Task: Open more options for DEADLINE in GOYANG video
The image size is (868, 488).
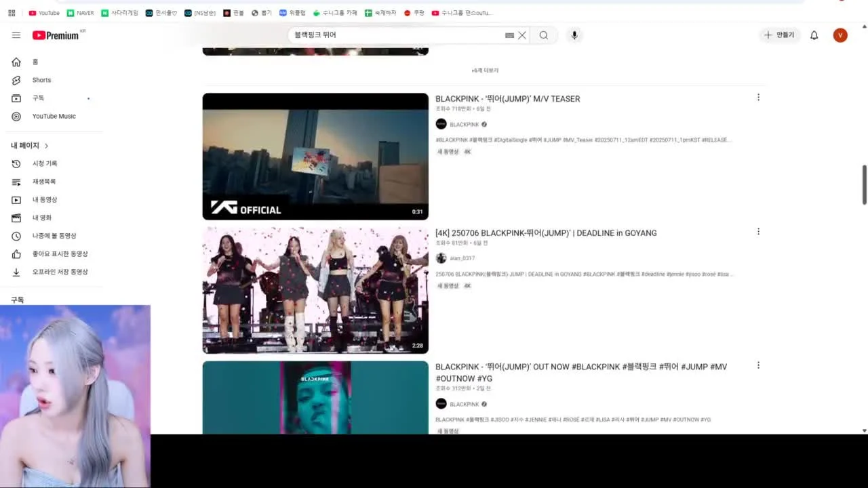Action: tap(758, 232)
